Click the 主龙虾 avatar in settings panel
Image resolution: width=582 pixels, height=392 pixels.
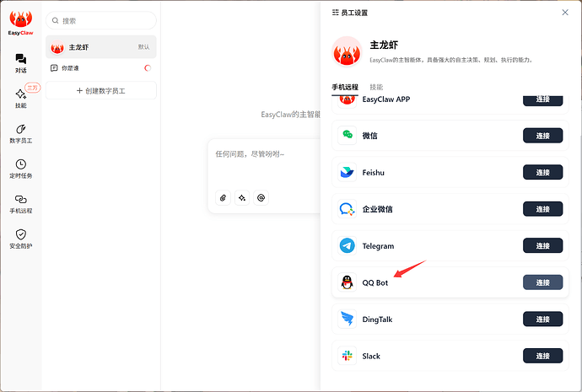(x=347, y=51)
